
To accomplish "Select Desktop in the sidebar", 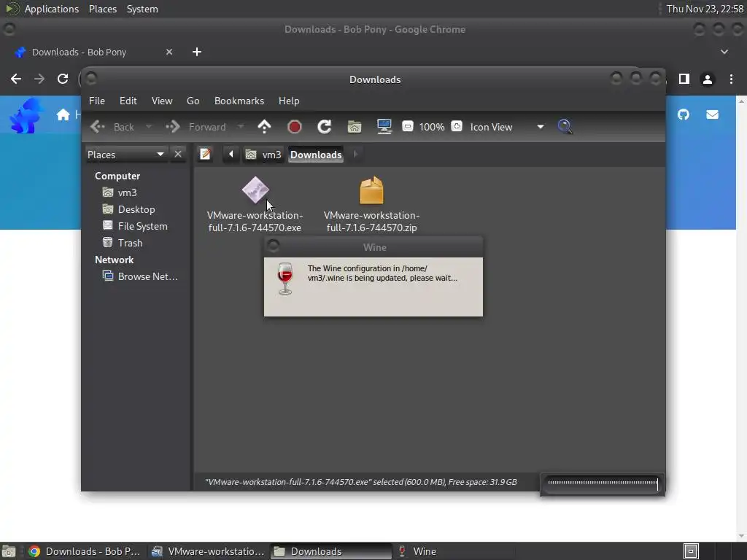I will click(128, 209).
